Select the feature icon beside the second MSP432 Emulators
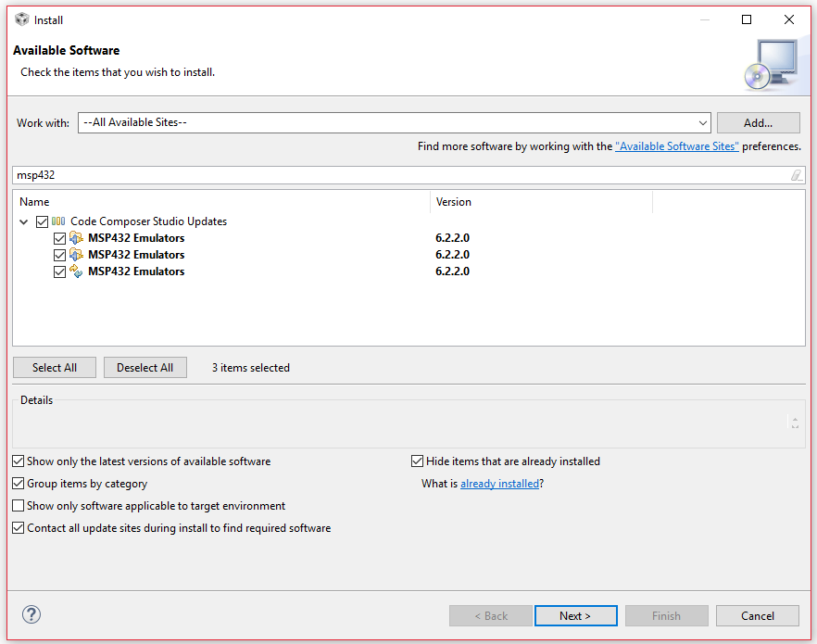 [76, 254]
